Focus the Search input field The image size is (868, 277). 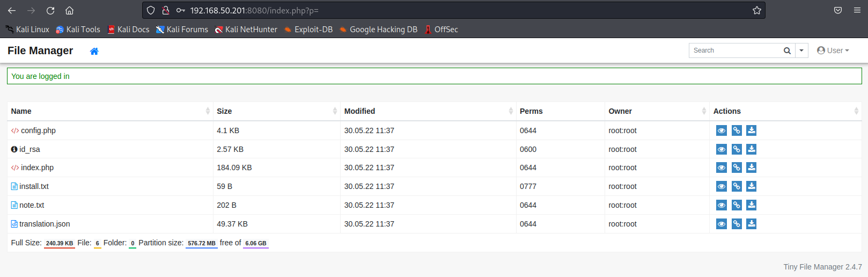pyautogui.click(x=735, y=50)
